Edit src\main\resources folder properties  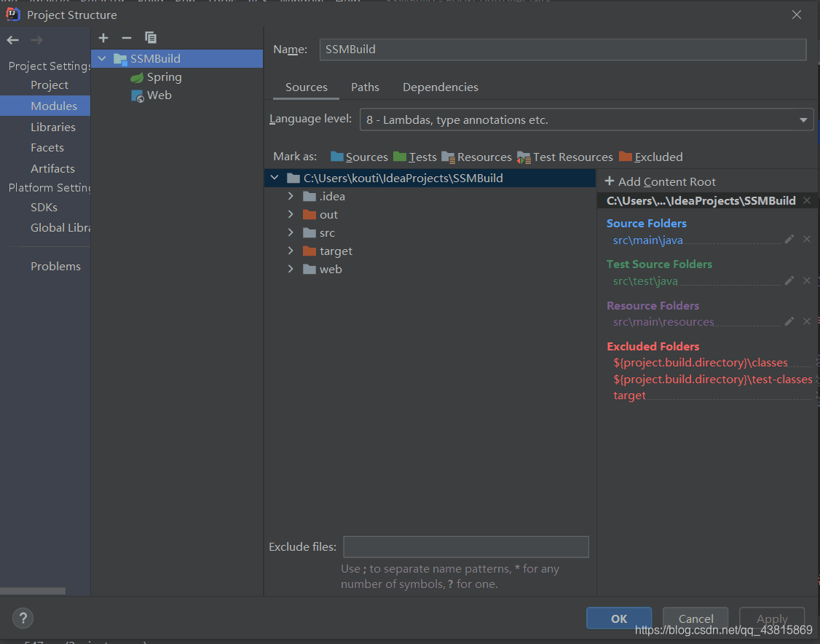(789, 321)
